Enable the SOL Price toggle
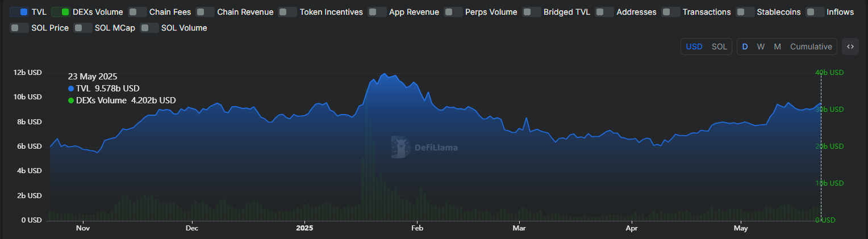 tap(19, 28)
